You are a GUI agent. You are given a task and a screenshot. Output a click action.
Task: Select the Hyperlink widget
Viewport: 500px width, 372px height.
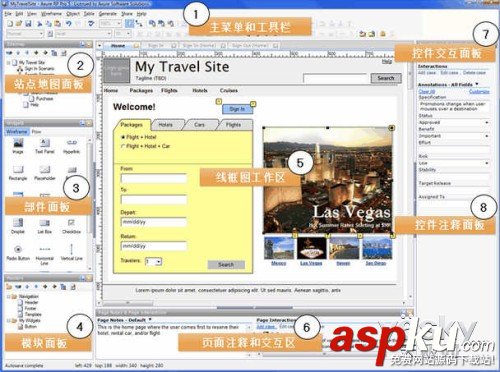71,146
